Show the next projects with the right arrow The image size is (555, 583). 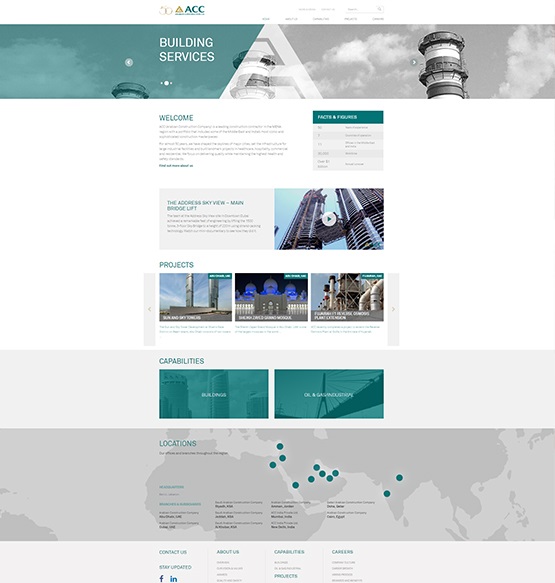point(393,309)
